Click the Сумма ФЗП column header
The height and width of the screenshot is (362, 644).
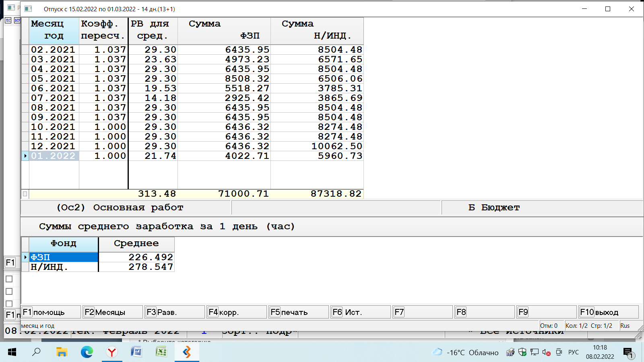(224, 30)
